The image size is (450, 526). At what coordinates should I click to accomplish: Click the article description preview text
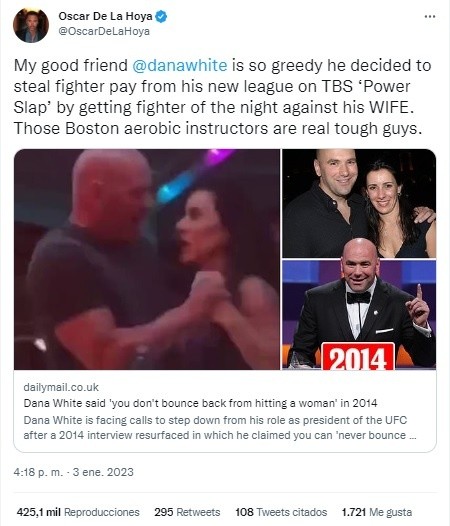pyautogui.click(x=220, y=428)
